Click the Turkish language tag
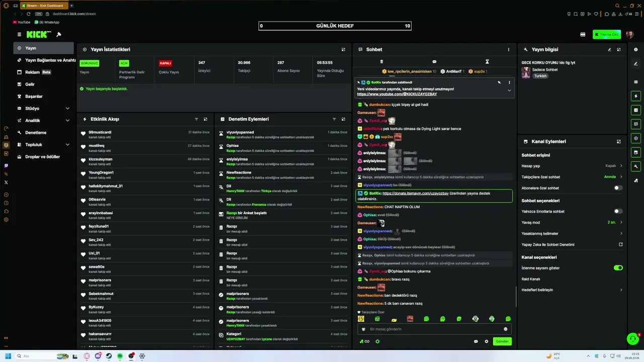 pyautogui.click(x=540, y=76)
